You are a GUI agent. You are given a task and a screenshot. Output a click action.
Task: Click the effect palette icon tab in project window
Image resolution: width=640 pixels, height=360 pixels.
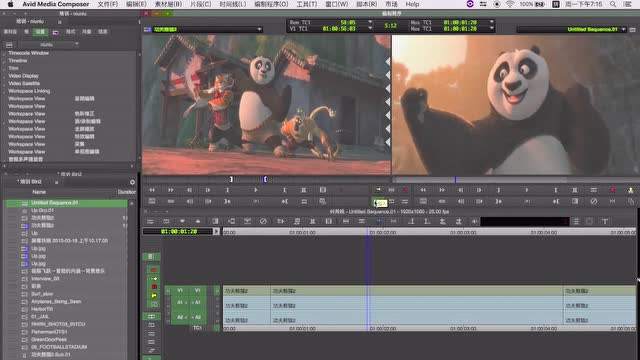(56, 32)
